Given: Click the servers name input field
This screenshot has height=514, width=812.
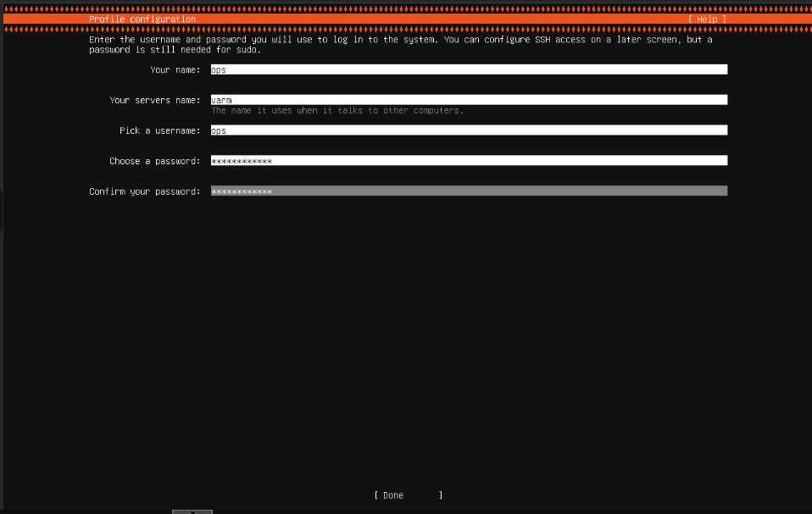Looking at the screenshot, I should [x=466, y=99].
